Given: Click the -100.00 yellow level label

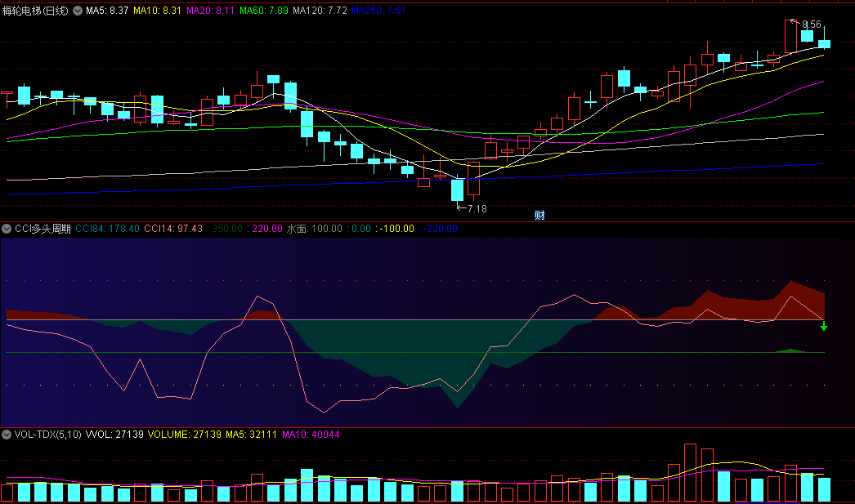Looking at the screenshot, I should 395,229.
